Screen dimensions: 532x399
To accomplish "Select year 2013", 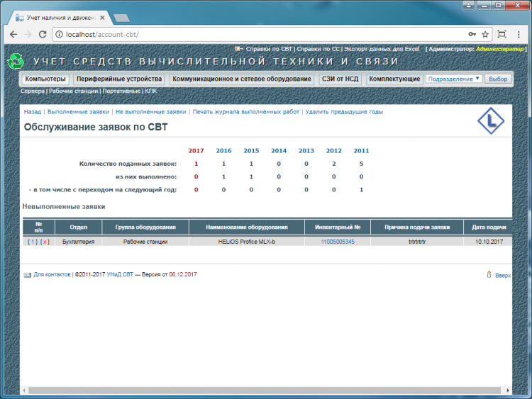I will pyautogui.click(x=306, y=151).
